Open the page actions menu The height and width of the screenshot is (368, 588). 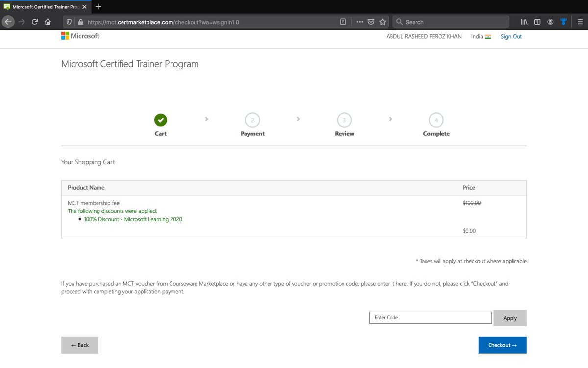click(x=359, y=22)
